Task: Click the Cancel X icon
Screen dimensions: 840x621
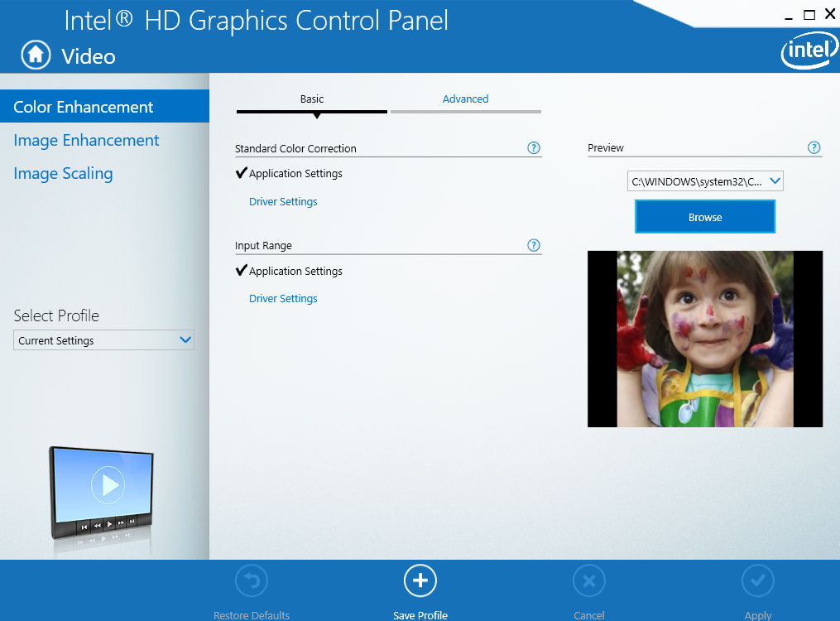Action: pyautogui.click(x=588, y=580)
